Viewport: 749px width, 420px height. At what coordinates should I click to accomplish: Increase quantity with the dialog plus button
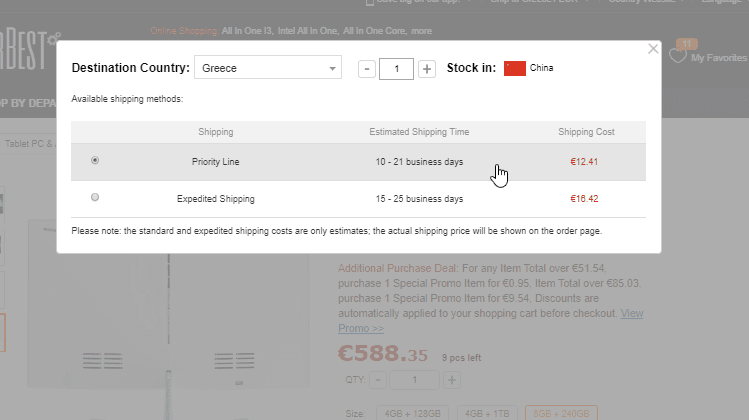point(427,69)
